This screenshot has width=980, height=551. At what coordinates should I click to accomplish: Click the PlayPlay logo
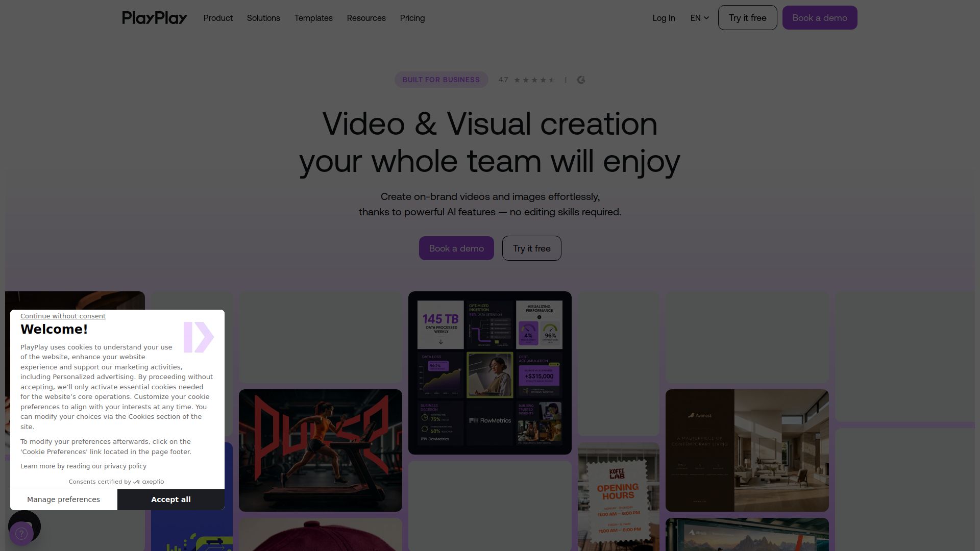click(x=155, y=18)
